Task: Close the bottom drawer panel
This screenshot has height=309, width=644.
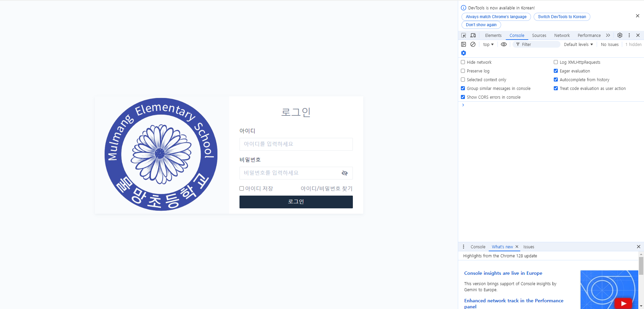Action: pos(639,247)
